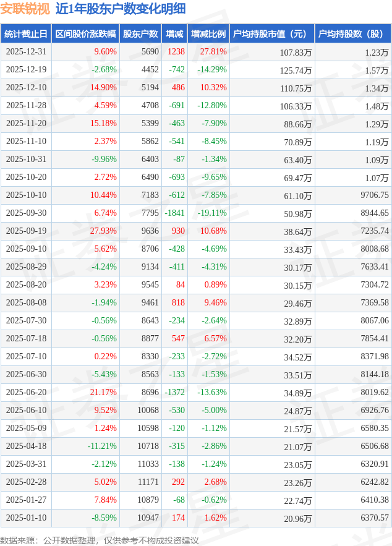Click the 区间股价涨跌幅 column header
This screenshot has height=546, width=392.
coord(85,34)
